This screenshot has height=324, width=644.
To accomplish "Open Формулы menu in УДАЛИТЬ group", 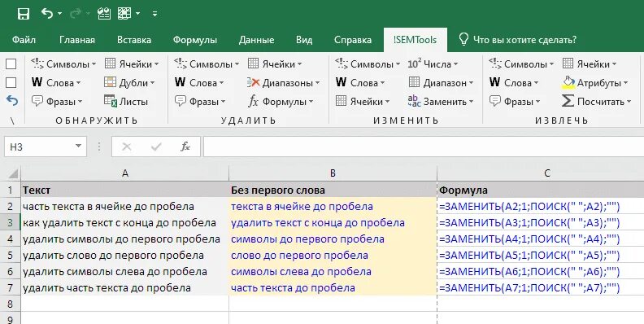I will (x=281, y=101).
